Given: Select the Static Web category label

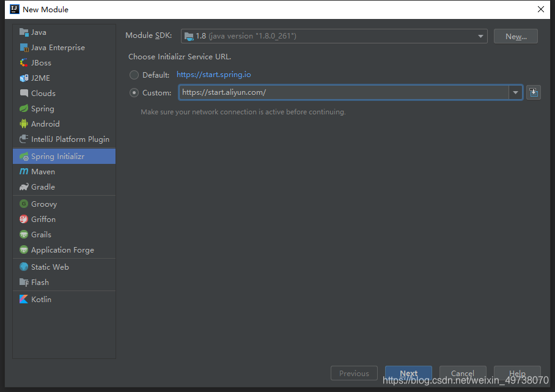Looking at the screenshot, I should tap(50, 267).
